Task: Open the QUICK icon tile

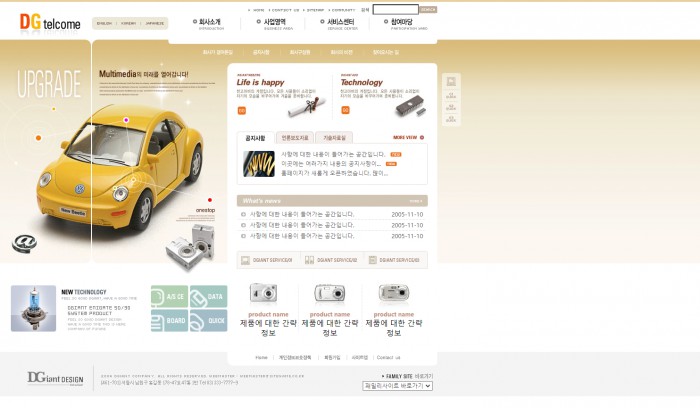Action: coord(208,321)
